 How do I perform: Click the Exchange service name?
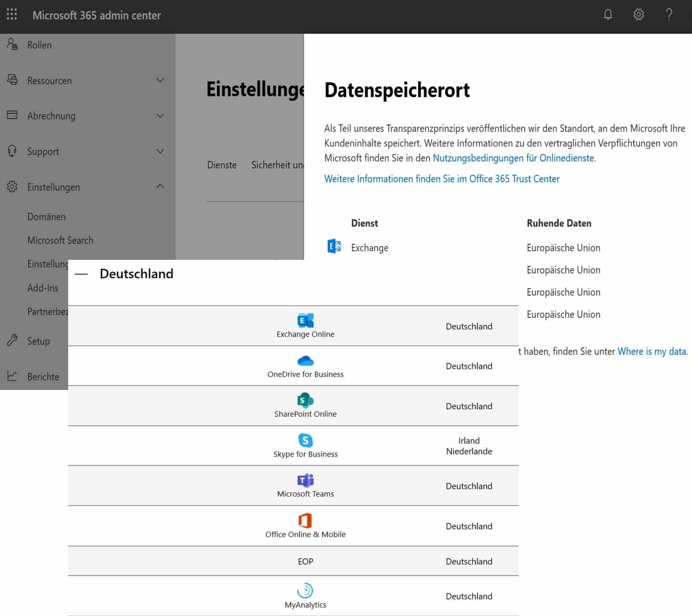coord(370,248)
